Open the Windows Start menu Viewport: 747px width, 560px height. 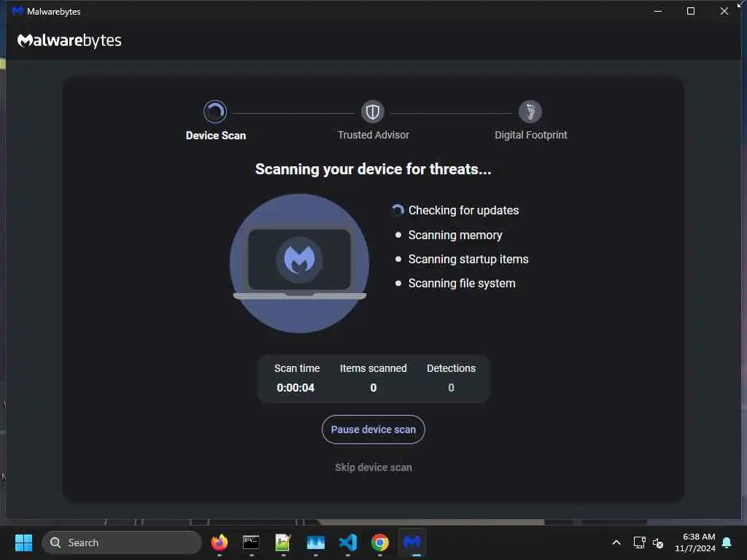coord(23,542)
